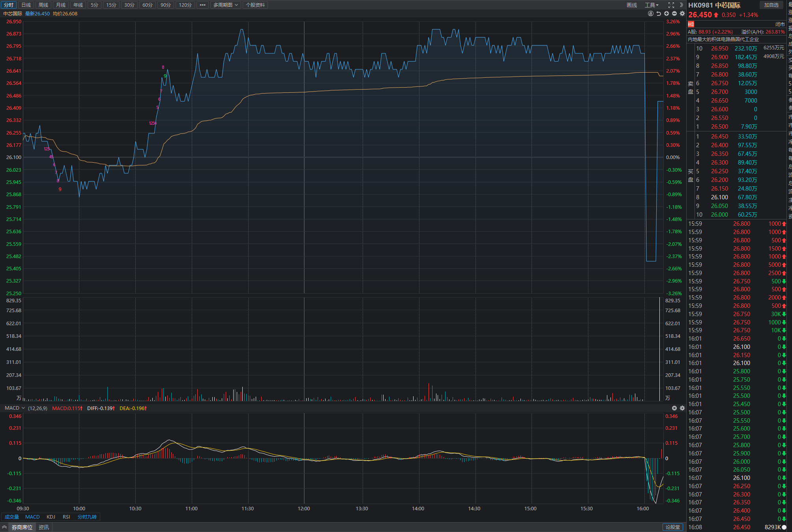The image size is (792, 532).
Task: Click the fullscreen expand icon
Action: click(x=671, y=5)
